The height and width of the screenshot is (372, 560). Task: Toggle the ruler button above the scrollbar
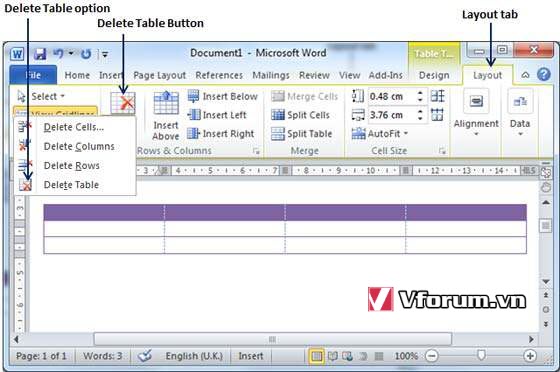click(546, 172)
